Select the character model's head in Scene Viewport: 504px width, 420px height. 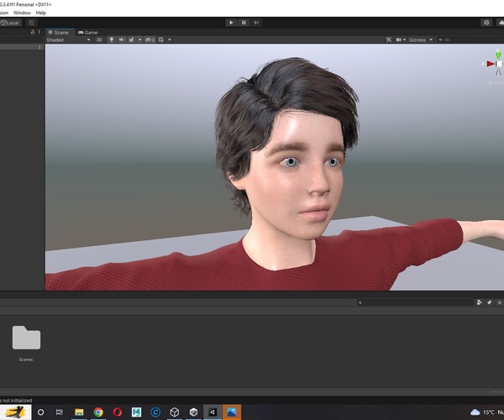[289, 148]
